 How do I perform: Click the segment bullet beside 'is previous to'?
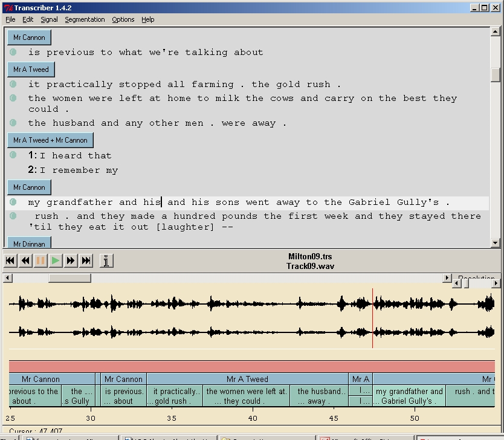(x=13, y=53)
